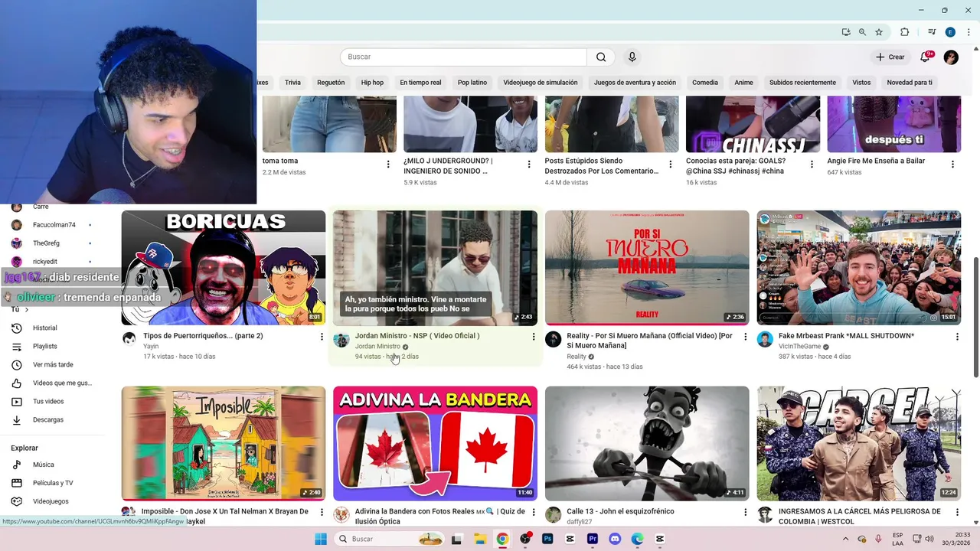980x551 pixels.
Task: Click the page vertical scrollbar
Action: (x=975, y=317)
